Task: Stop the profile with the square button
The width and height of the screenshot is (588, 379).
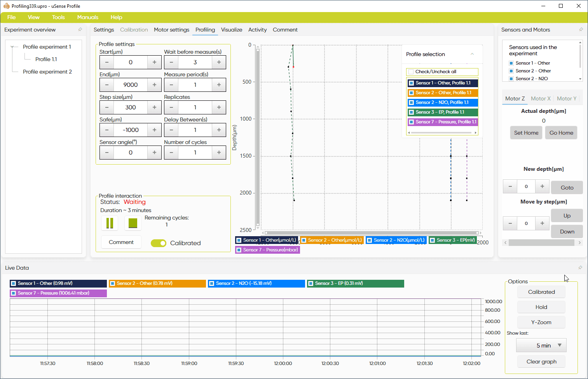Action: point(133,223)
